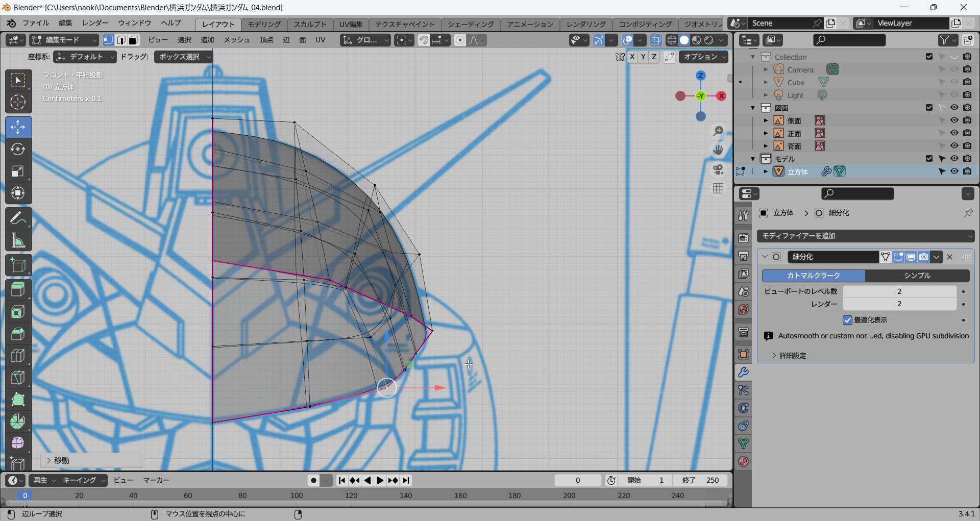
Task: Switch to face select mode
Action: [134, 40]
